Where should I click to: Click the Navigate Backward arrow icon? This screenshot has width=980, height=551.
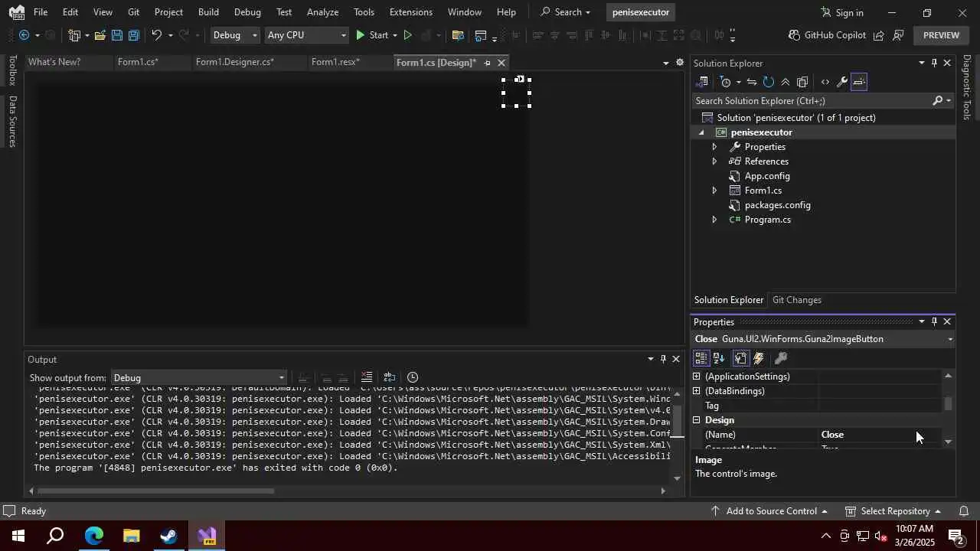pyautogui.click(x=24, y=35)
